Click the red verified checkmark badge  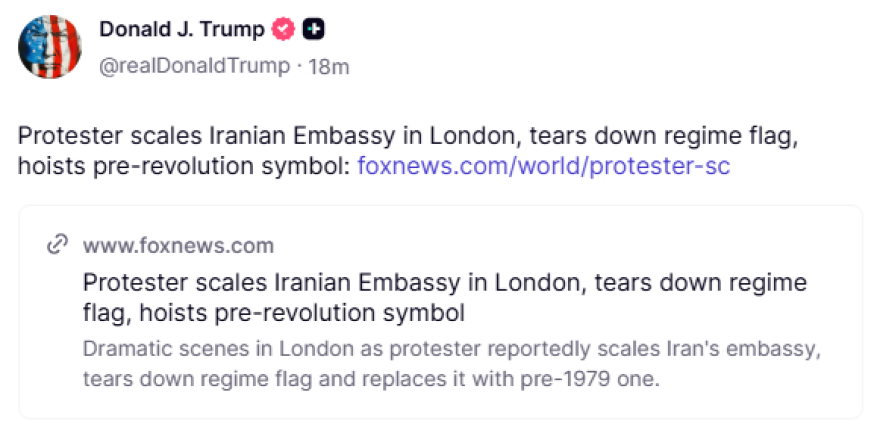[x=284, y=30]
